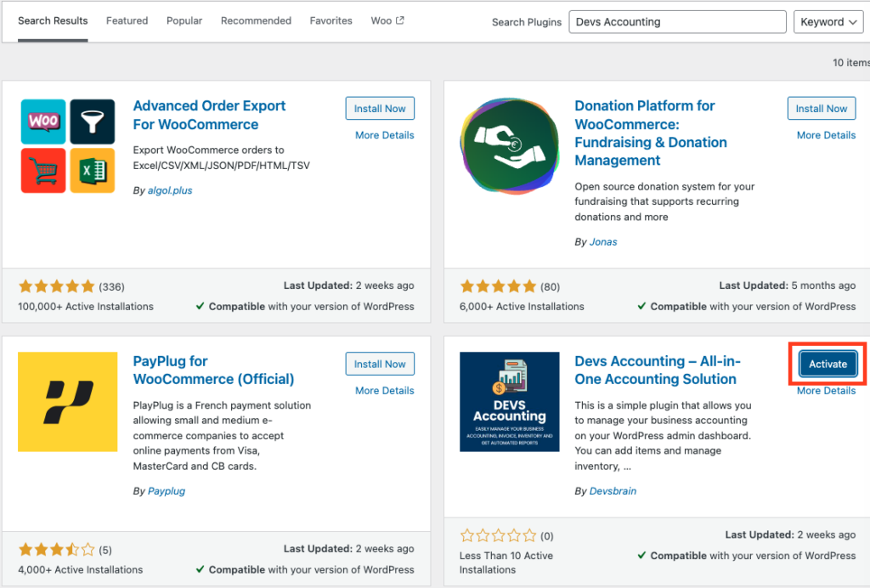870x588 pixels.
Task: Click the star rating of PayPlug
Action: 57,550
